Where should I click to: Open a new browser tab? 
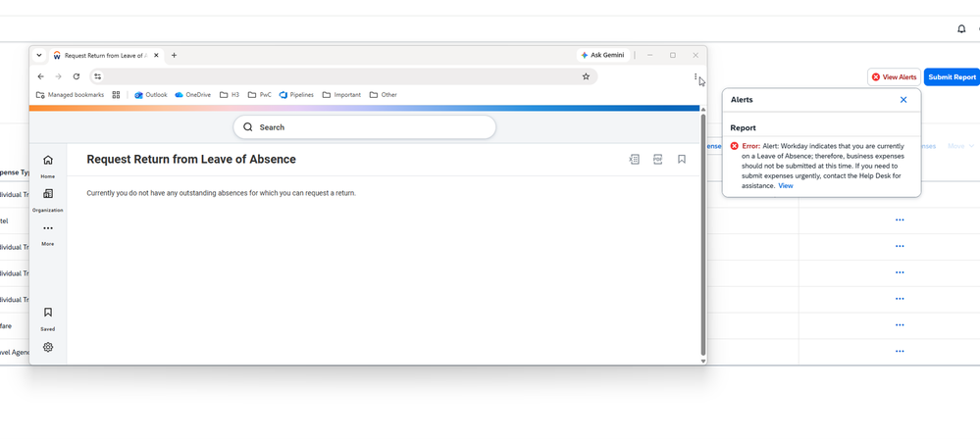174,55
